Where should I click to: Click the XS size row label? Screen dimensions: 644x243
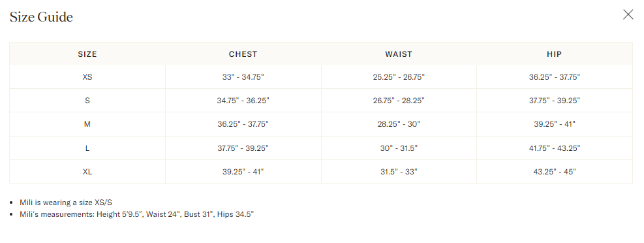[x=87, y=77]
